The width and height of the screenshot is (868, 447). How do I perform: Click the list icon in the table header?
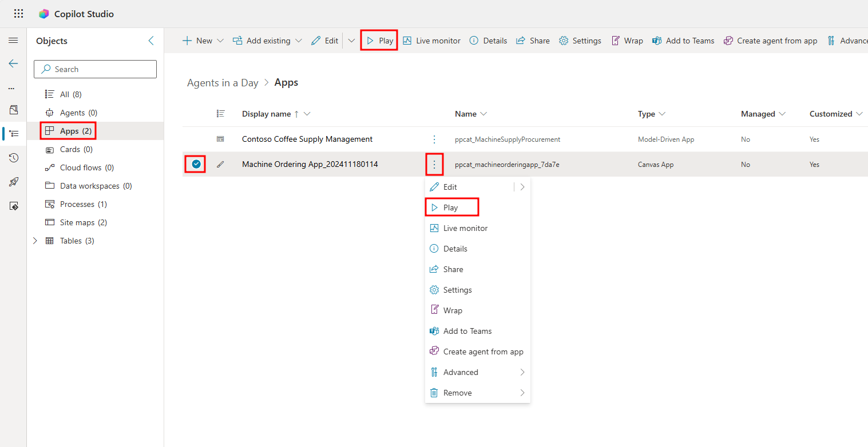(220, 114)
